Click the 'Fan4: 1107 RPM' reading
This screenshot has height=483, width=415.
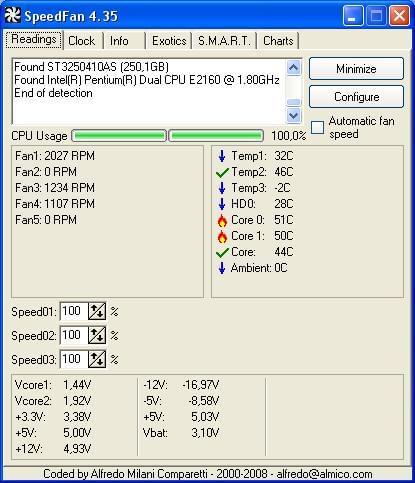click(x=55, y=204)
